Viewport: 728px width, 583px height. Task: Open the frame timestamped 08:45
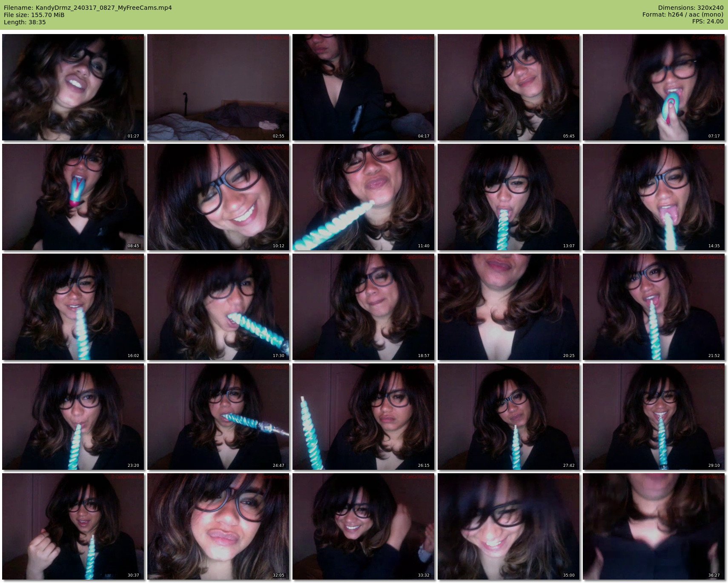click(73, 197)
